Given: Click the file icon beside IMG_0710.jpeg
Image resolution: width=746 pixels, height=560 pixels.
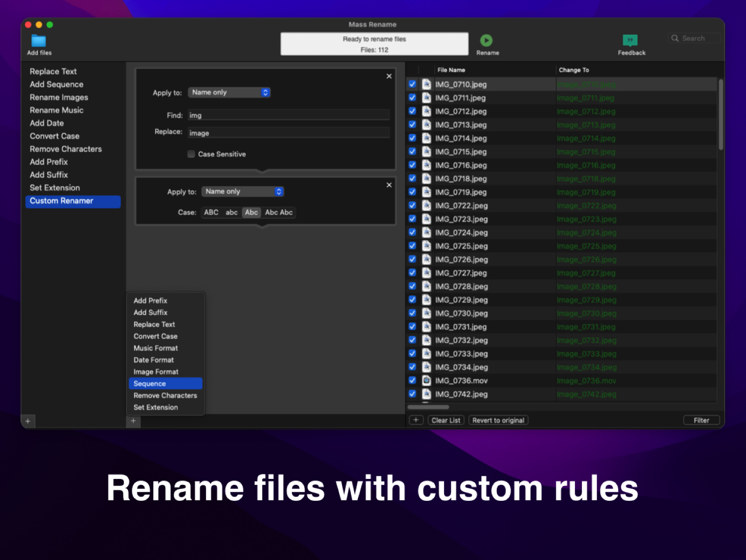Looking at the screenshot, I should tap(427, 84).
